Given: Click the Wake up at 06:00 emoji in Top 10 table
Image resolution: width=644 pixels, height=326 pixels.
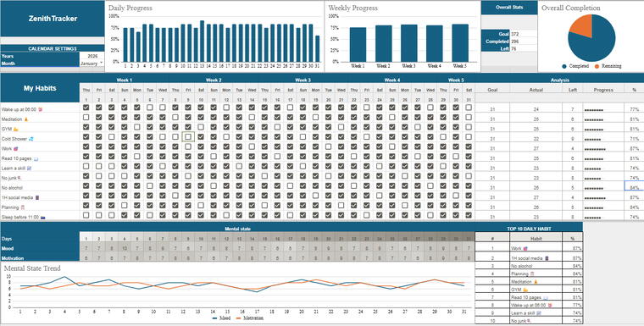Looking at the screenshot, I should click(x=550, y=305).
